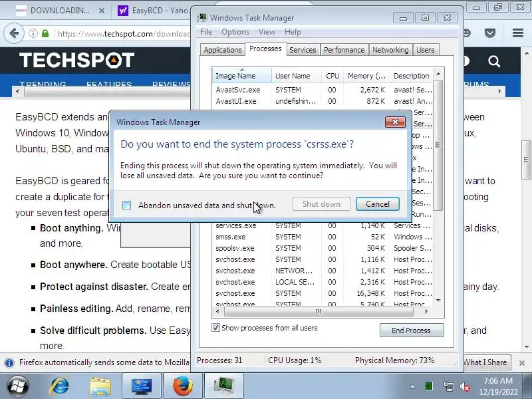Open Task Manager Help menu
532x399 pixels.
click(x=293, y=32)
